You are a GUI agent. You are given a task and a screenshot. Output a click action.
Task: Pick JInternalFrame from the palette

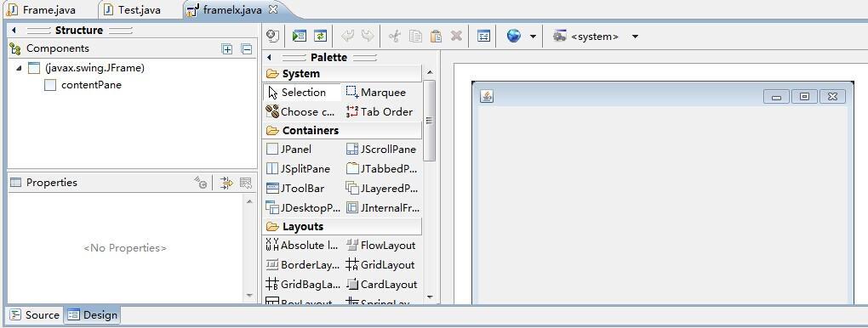click(382, 208)
